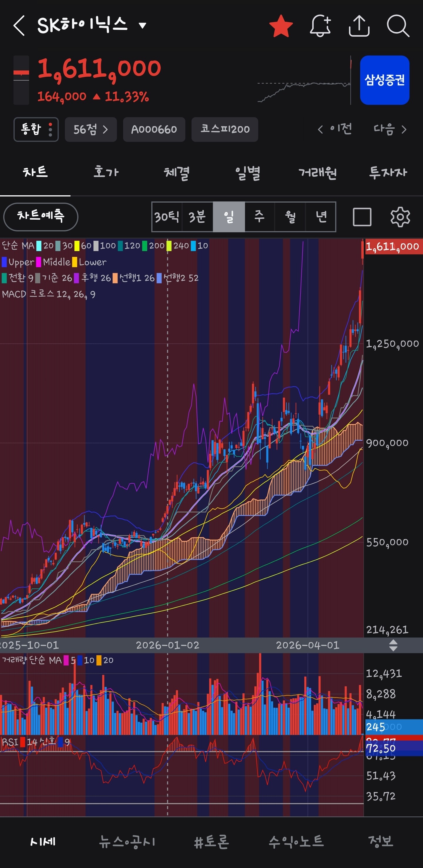423x868 pixels.
Task: Toggle the red favorite star
Action: coord(281,26)
